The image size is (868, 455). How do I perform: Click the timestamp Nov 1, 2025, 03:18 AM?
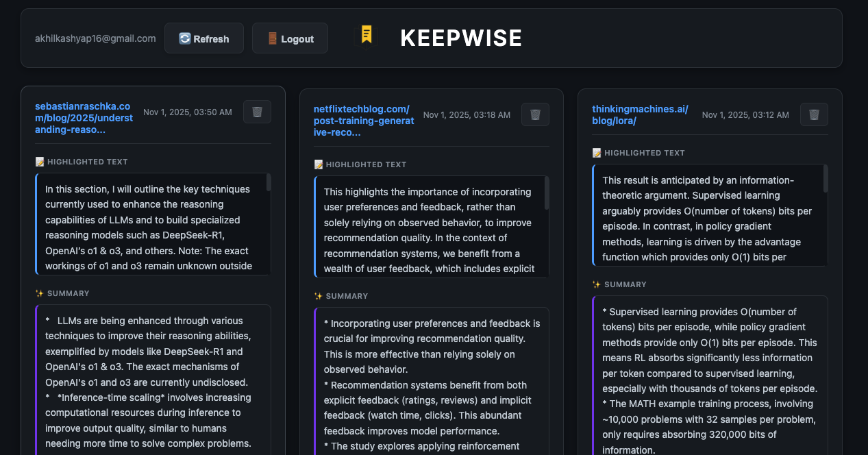pos(467,114)
